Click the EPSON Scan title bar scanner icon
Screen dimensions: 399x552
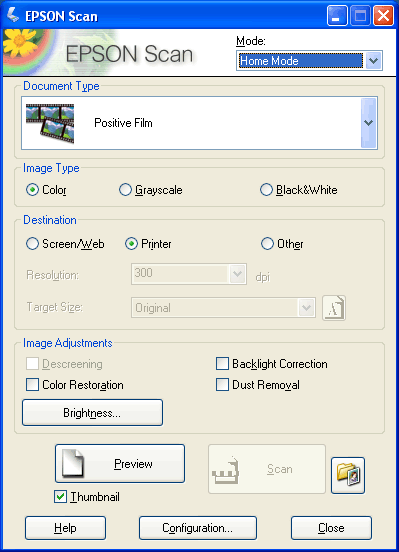click(13, 15)
